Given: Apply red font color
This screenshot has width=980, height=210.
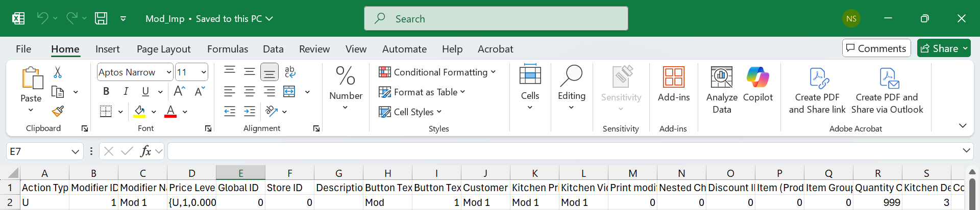Looking at the screenshot, I should tap(170, 111).
